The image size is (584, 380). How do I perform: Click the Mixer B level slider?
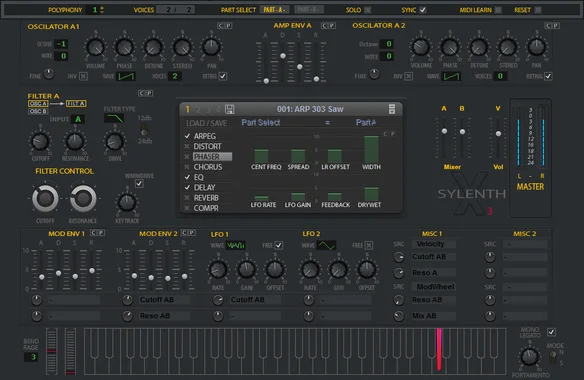click(x=462, y=132)
